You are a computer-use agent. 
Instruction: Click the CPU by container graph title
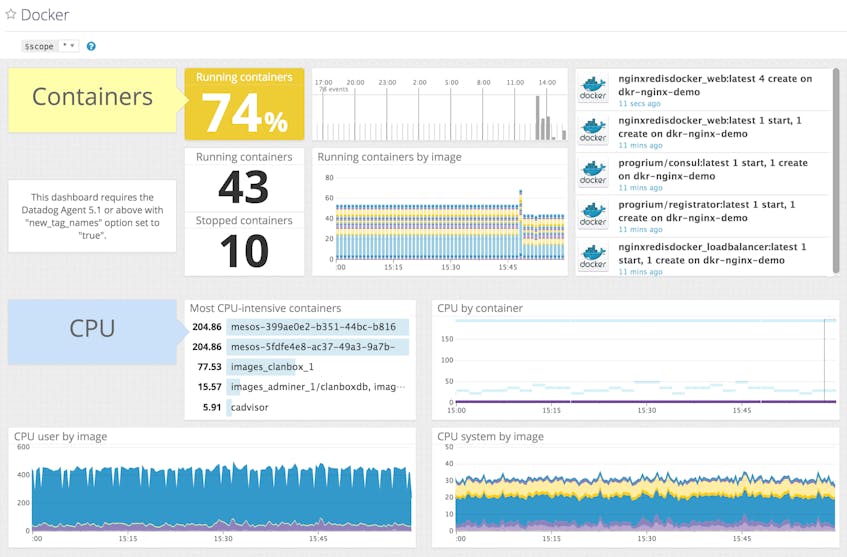coord(480,308)
